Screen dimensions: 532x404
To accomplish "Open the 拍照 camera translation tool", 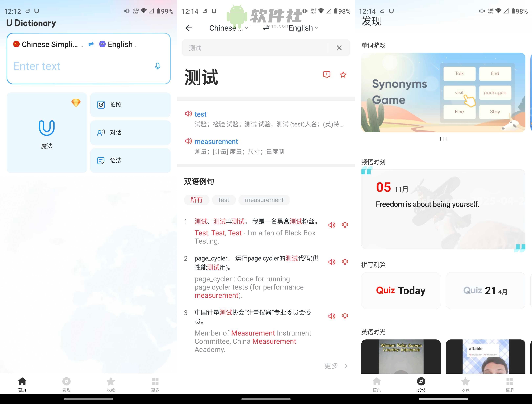I will [130, 105].
